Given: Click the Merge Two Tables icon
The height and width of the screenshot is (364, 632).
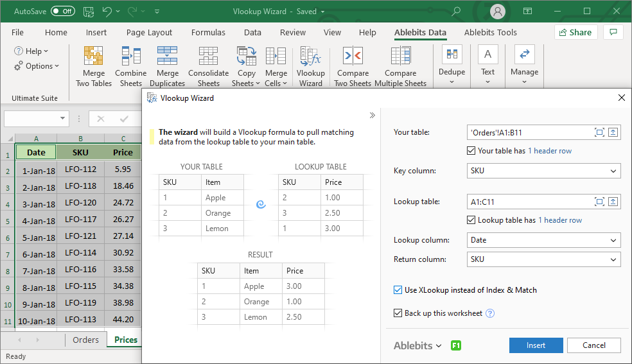Looking at the screenshot, I should point(94,55).
